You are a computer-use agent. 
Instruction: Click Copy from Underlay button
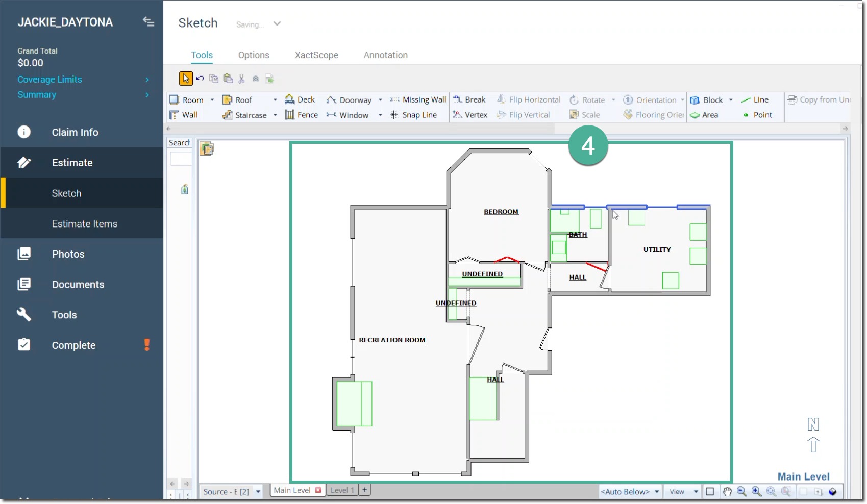[819, 99]
